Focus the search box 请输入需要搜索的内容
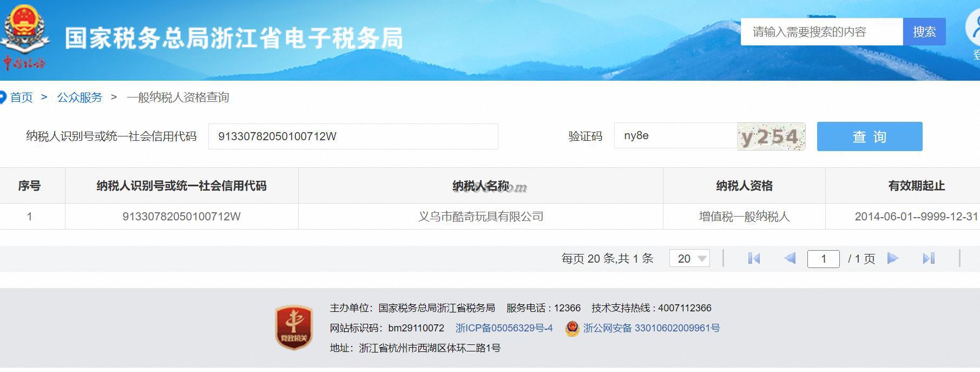This screenshot has height=372, width=980. 822,31
